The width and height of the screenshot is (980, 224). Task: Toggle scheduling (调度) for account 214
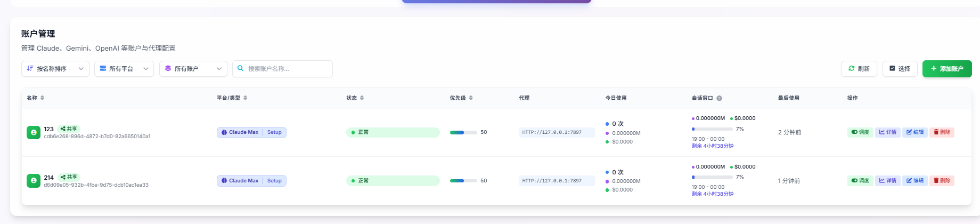pos(860,181)
